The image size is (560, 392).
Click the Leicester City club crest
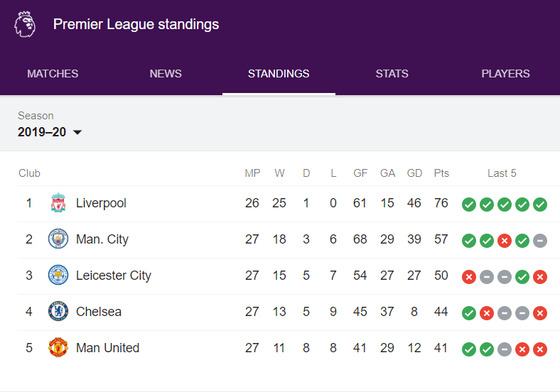(58, 276)
